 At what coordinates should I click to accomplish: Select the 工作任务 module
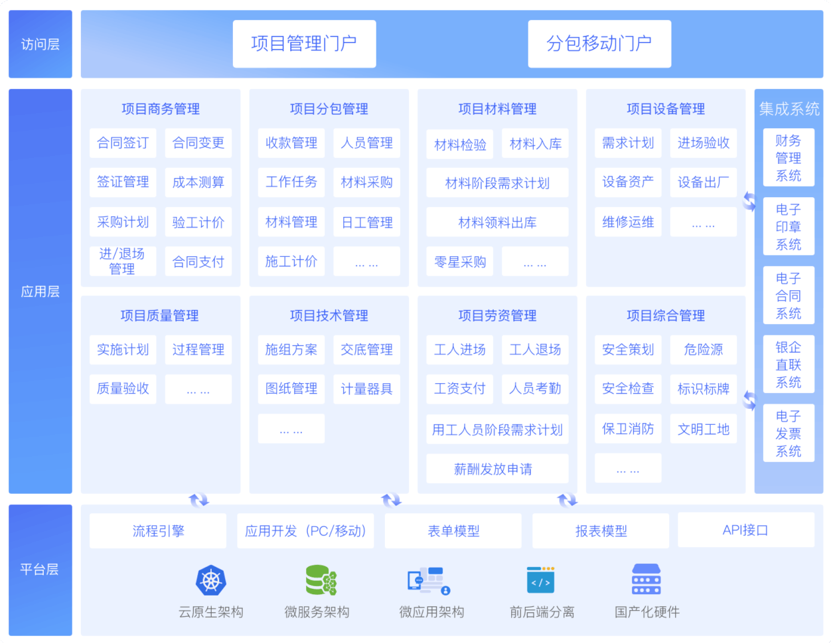pos(291,183)
